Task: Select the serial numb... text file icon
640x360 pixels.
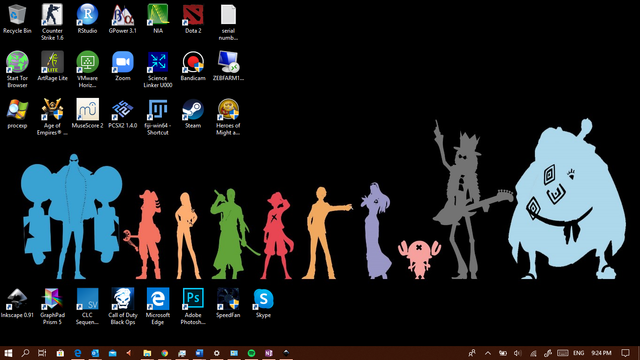Action: 228,22
